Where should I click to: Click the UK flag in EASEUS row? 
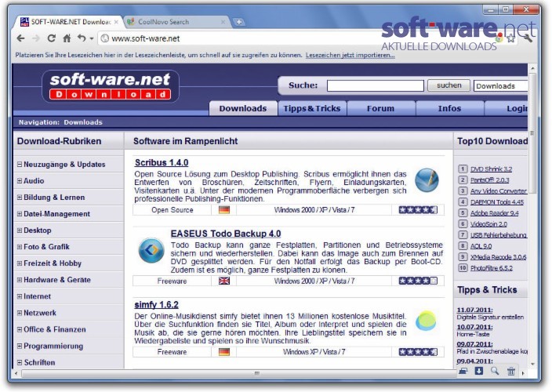tap(224, 281)
